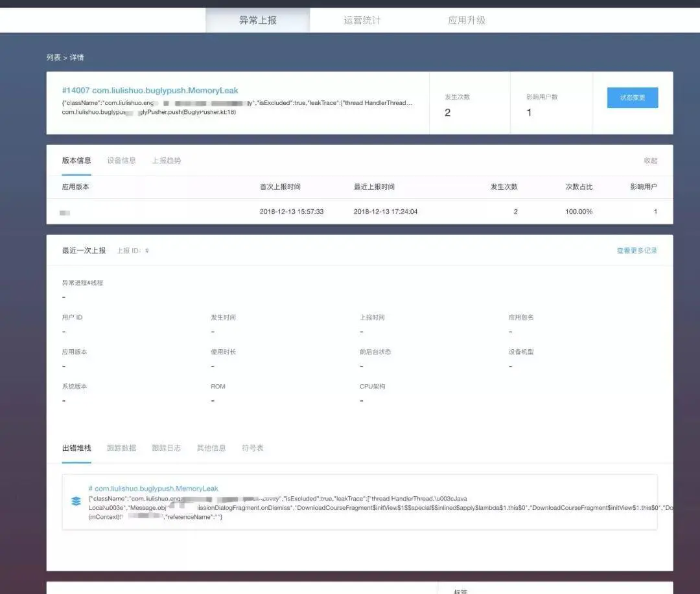Image resolution: width=700 pixels, height=594 pixels.
Task: Switch to 跟踪数据 tab
Action: tap(121, 448)
